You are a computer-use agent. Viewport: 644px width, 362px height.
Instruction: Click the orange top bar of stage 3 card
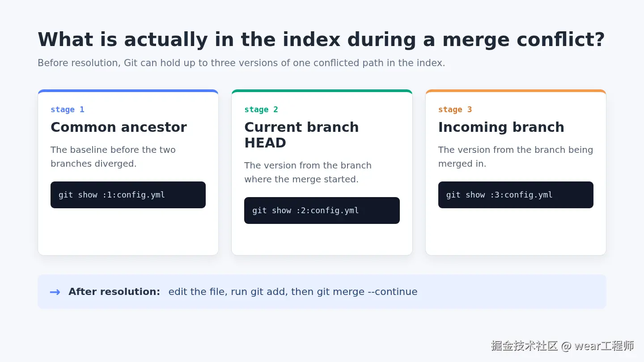pos(516,91)
